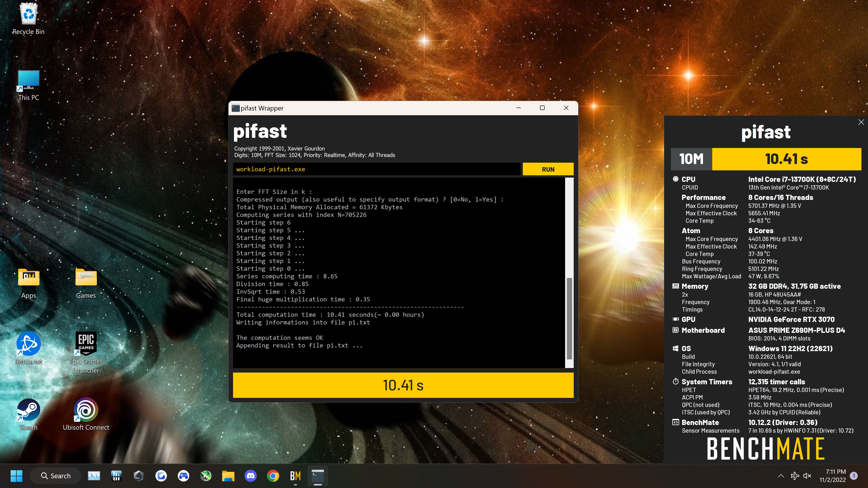Click Intel Core i7-13700K heading

[x=802, y=180]
